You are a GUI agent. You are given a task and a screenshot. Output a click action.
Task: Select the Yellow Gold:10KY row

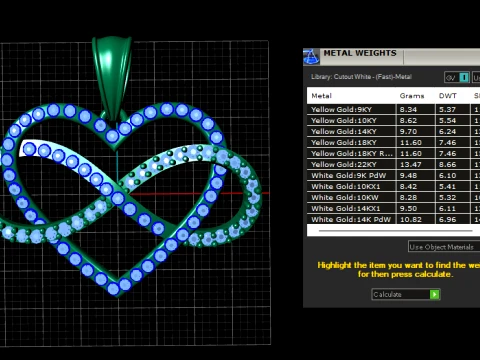pyautogui.click(x=393, y=120)
